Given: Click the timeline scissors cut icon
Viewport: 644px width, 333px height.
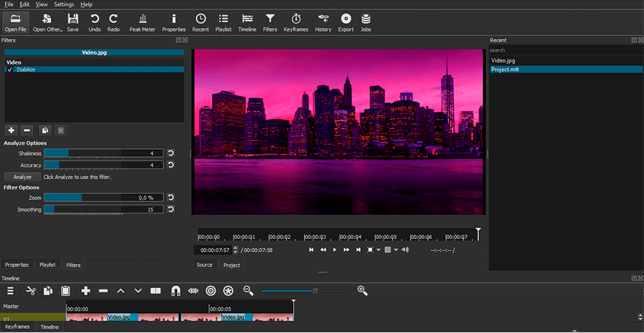Looking at the screenshot, I should click(30, 291).
